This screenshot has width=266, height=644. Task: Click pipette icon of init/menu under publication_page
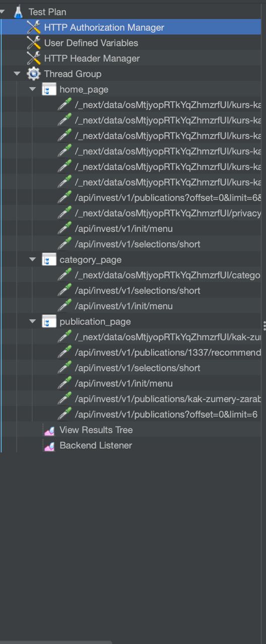64,383
